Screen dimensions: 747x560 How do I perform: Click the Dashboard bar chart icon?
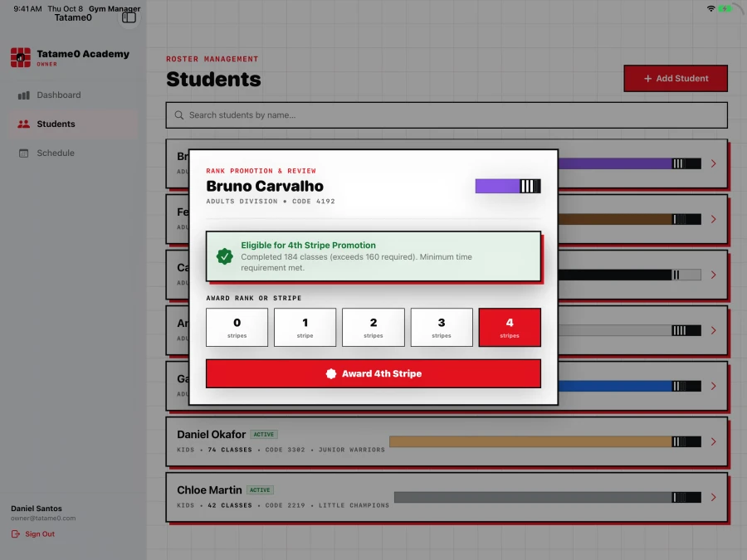coord(24,95)
